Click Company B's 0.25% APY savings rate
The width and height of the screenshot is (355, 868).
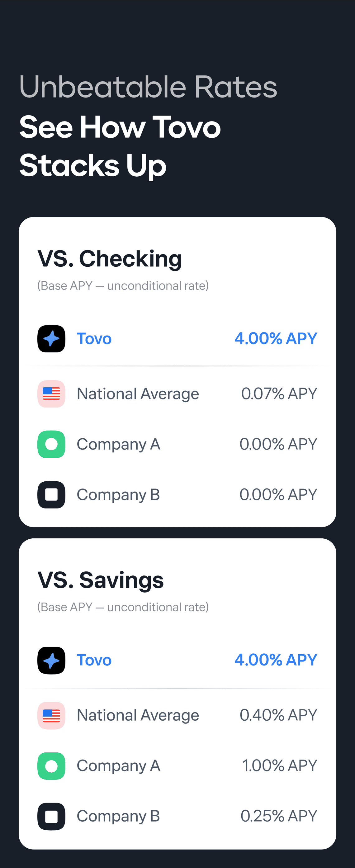[x=279, y=816]
